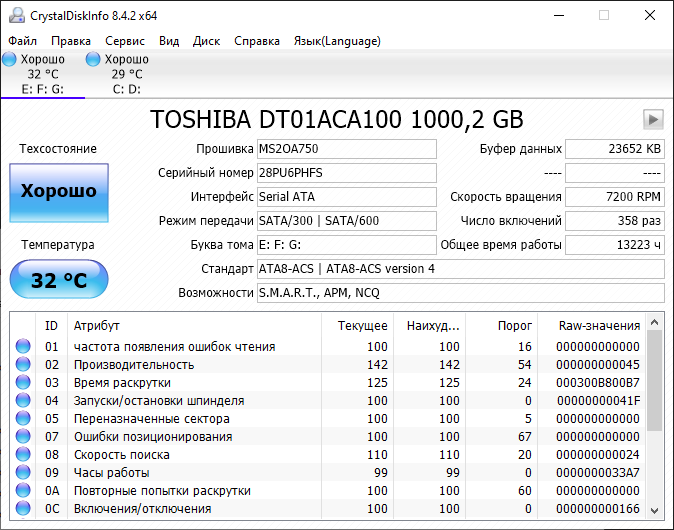Click the Возможности field S.M.A.R.T., APM, NCQ

pyautogui.click(x=461, y=293)
